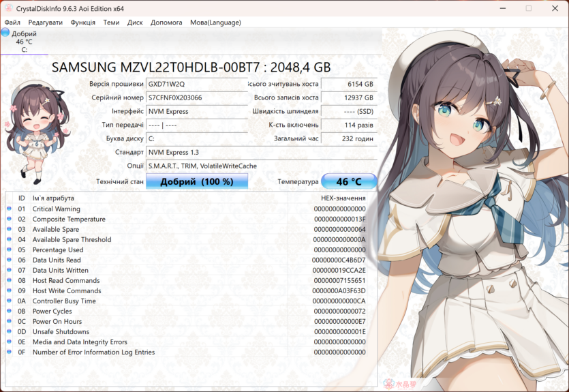This screenshot has width=569, height=392.
Task: Click status dot for Number of Error Information Log Entries
Action: click(9, 352)
